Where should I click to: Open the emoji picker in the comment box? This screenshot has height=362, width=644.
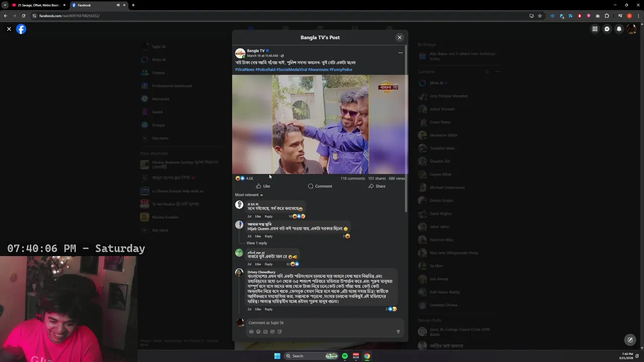coord(258,332)
